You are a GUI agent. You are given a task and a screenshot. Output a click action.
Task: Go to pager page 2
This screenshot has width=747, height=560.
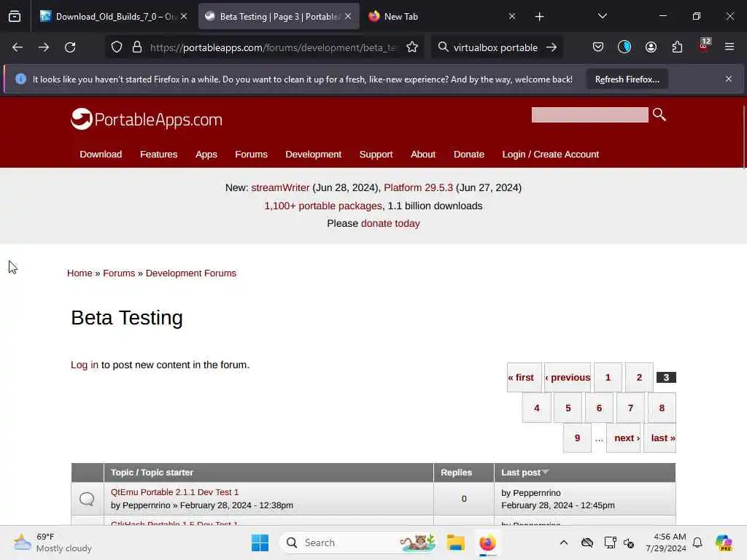[x=639, y=377]
